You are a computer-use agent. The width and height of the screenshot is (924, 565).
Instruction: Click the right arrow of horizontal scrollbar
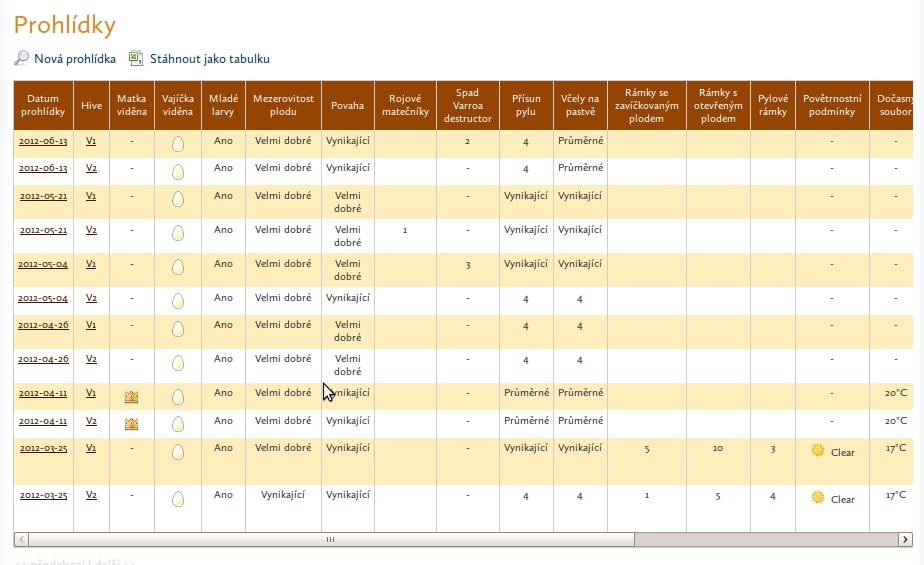[905, 539]
